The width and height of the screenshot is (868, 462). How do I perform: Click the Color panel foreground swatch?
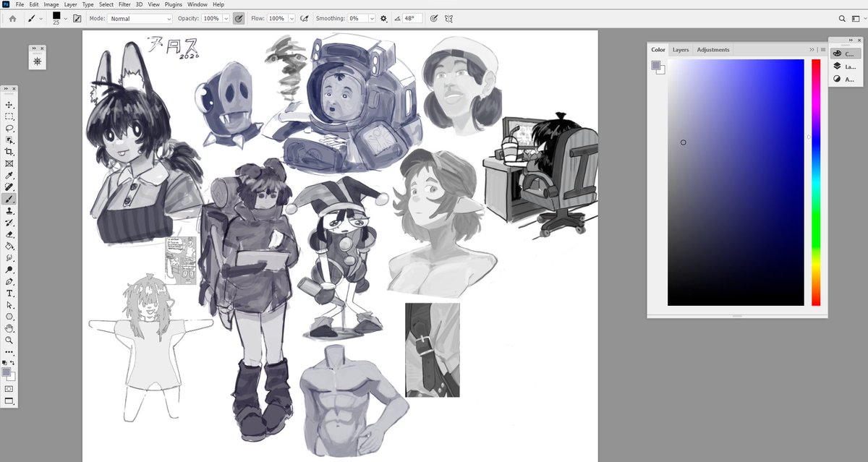[655, 66]
